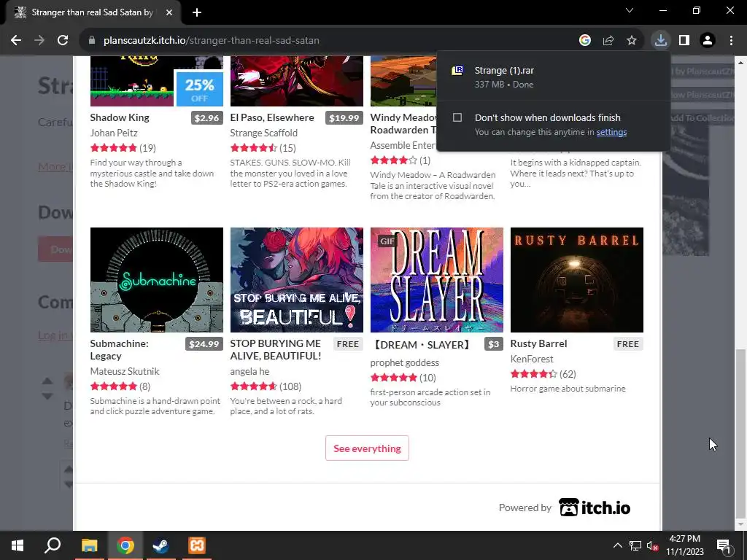Screen dimensions: 747x560
Task: Click the site lock icon in address bar
Action: [x=92, y=41]
